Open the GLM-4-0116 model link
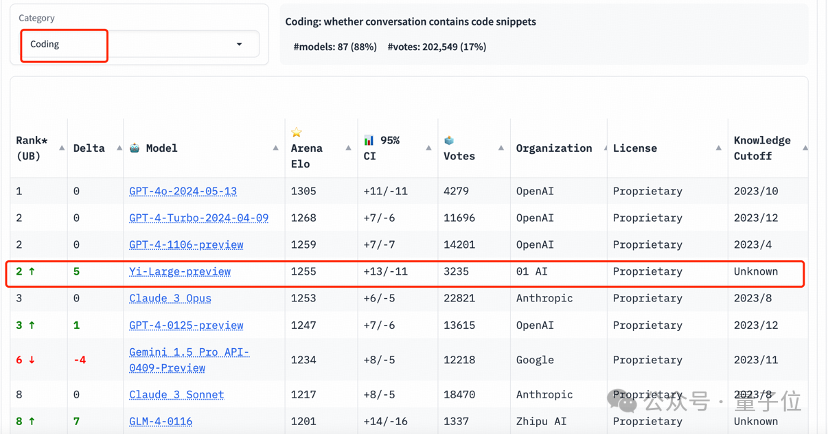This screenshot has width=828, height=434. pyautogui.click(x=161, y=421)
